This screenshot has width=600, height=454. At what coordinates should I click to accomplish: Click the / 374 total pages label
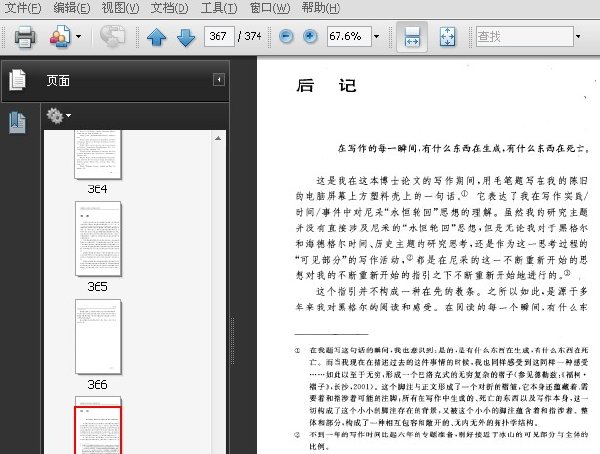pos(249,36)
